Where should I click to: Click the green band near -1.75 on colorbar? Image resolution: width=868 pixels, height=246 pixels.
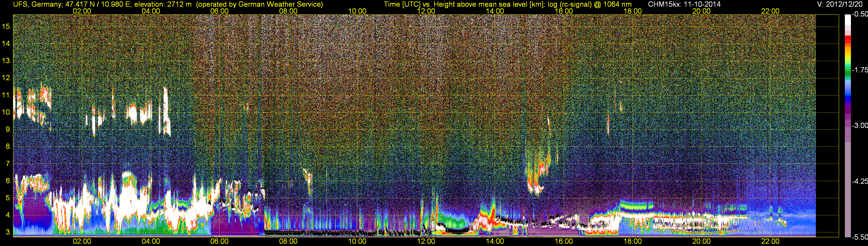pos(848,71)
